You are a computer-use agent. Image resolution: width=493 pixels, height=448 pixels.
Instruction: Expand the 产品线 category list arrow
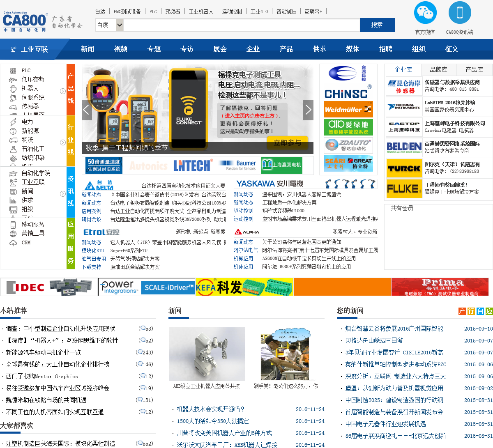pos(63,91)
